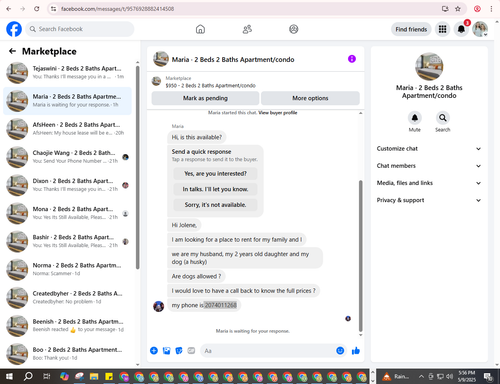Click conversation list scrollbar
This screenshot has width=500, height=384.
click(137, 167)
